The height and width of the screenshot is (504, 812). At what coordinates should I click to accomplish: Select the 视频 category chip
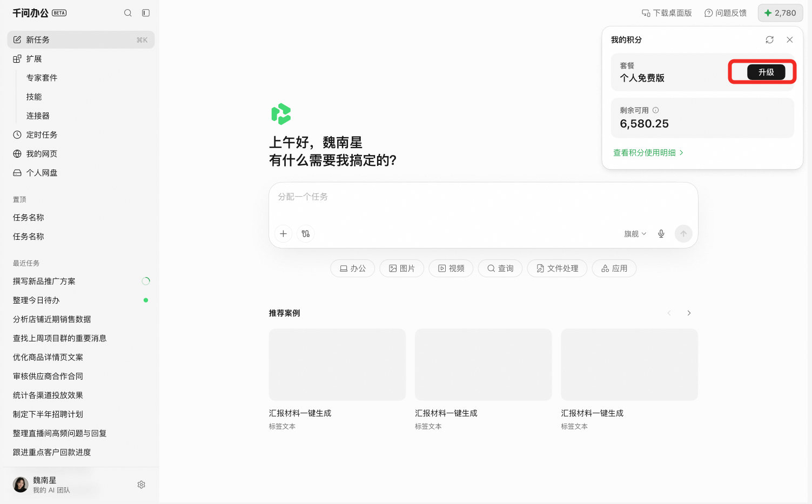click(451, 268)
